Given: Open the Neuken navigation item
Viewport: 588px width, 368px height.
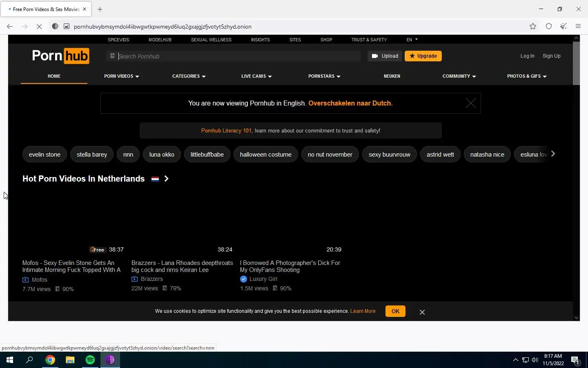Looking at the screenshot, I should tap(392, 76).
